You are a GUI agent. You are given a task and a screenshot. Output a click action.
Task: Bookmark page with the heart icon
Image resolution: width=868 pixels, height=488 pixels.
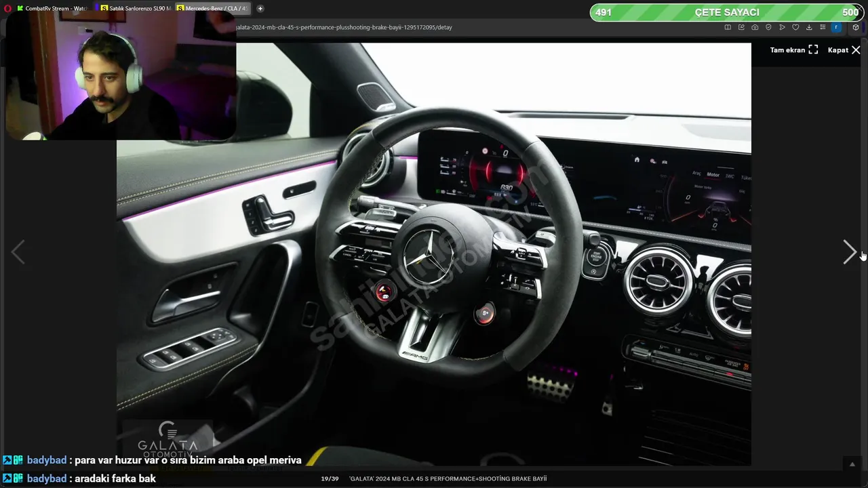pos(795,27)
